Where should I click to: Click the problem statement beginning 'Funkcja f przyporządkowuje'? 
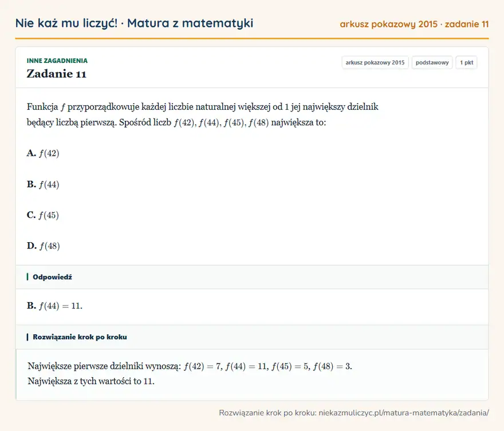coord(203,114)
